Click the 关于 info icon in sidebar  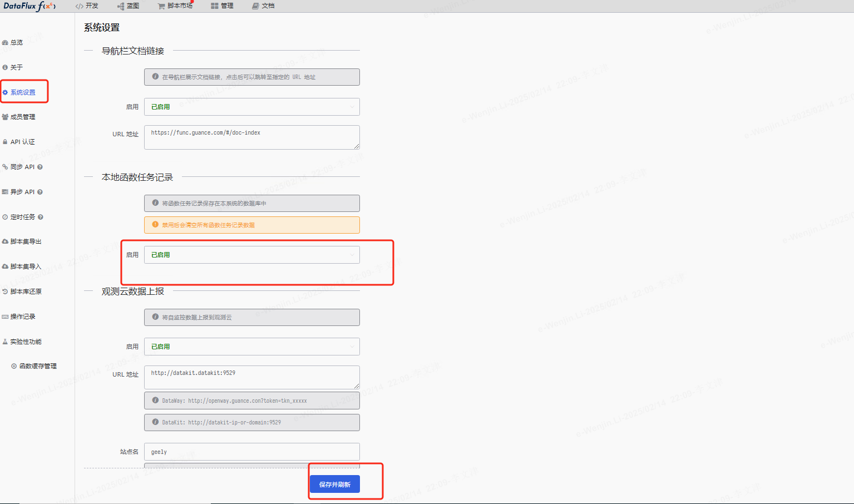pos(5,67)
